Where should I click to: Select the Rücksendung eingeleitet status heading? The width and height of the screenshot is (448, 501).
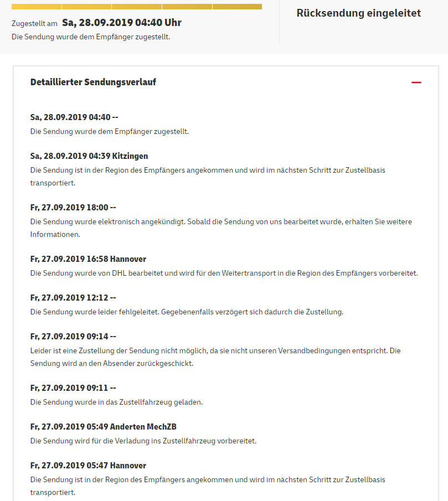(x=358, y=13)
